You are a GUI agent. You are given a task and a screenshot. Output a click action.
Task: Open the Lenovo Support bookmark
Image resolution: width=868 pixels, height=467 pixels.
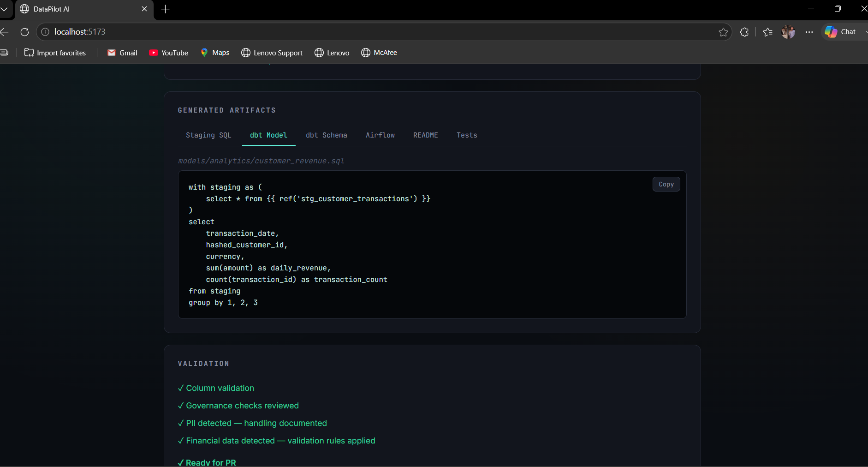click(x=272, y=53)
